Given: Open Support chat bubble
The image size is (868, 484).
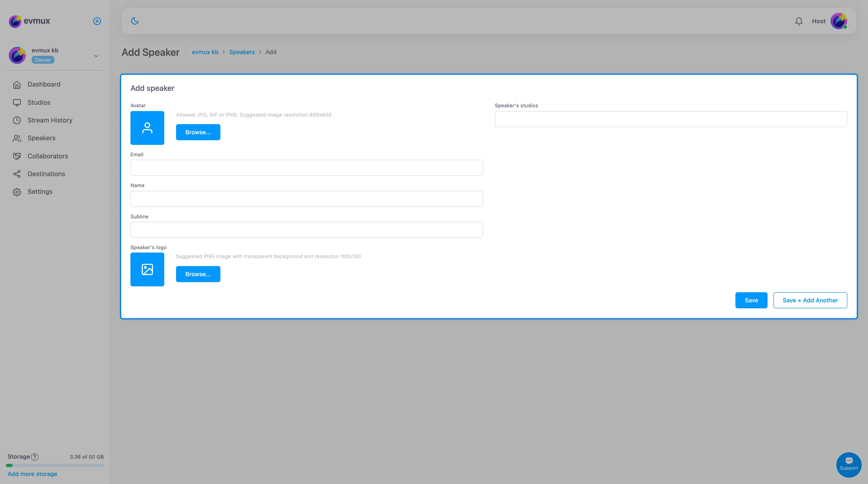Looking at the screenshot, I should point(849,465).
